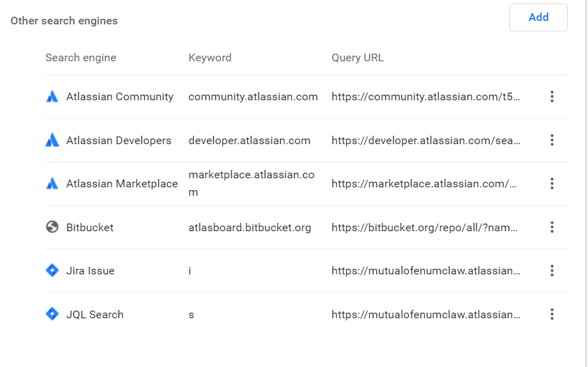Open more actions for Atlassian Developers
The height and width of the screenshot is (367, 588).
coord(552,140)
